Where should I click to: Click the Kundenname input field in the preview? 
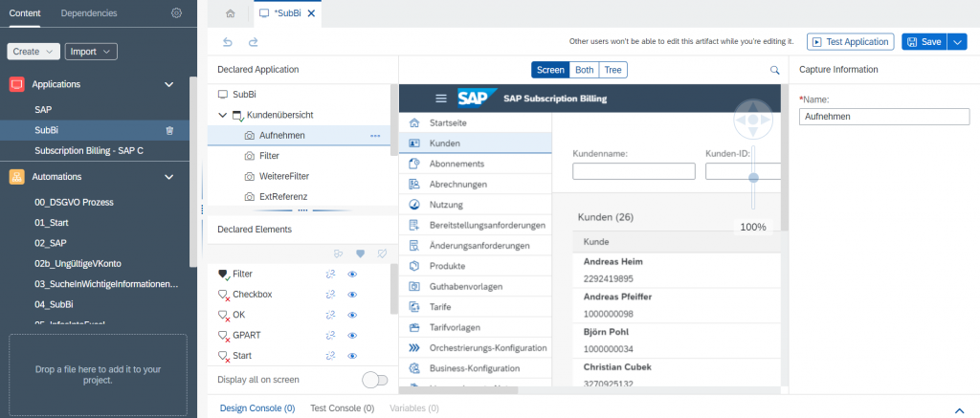pyautogui.click(x=634, y=171)
